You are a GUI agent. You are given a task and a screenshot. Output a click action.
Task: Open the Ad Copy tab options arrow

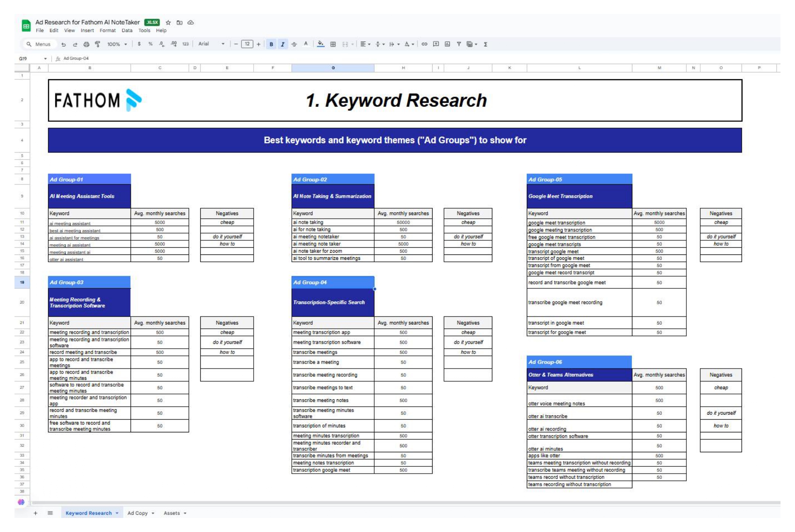click(153, 513)
